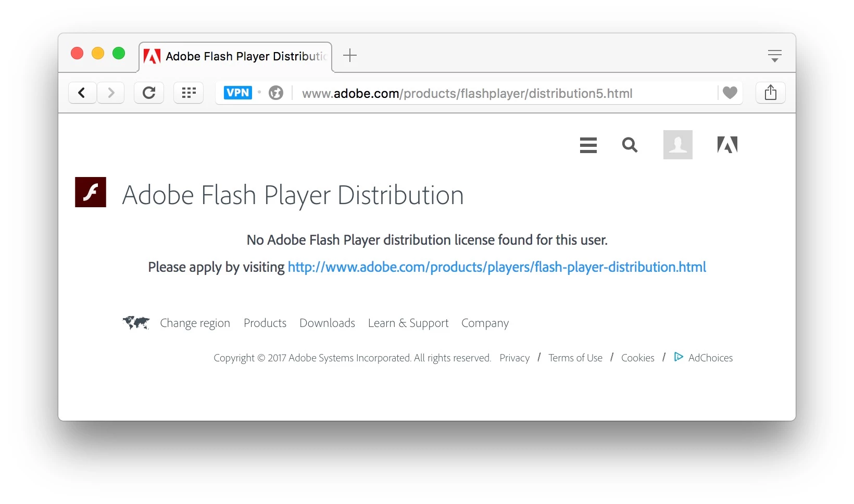Open the Cookies link
This screenshot has height=504, width=854.
(x=638, y=358)
